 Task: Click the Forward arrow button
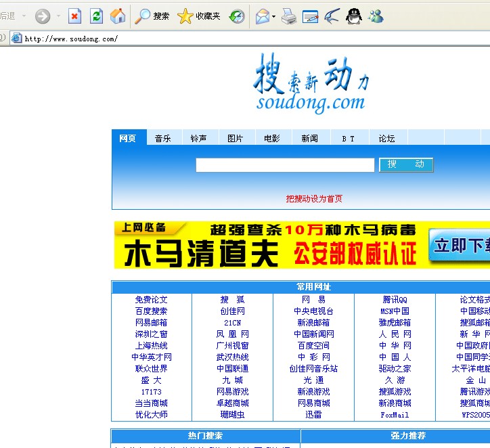(43, 16)
